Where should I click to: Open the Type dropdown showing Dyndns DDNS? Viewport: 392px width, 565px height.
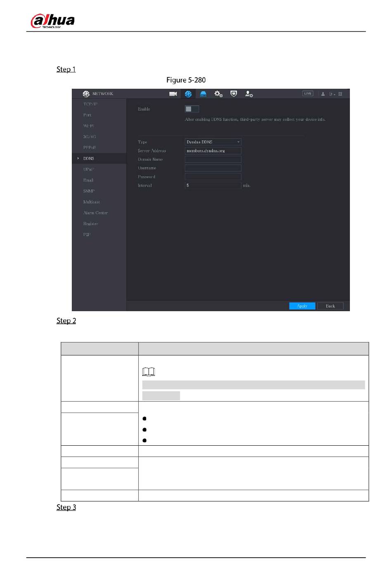213,142
